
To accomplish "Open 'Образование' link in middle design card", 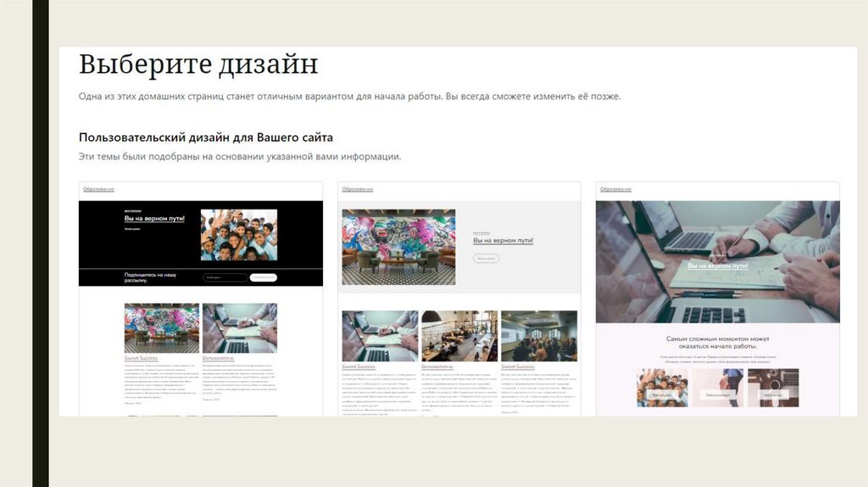I will tap(357, 189).
